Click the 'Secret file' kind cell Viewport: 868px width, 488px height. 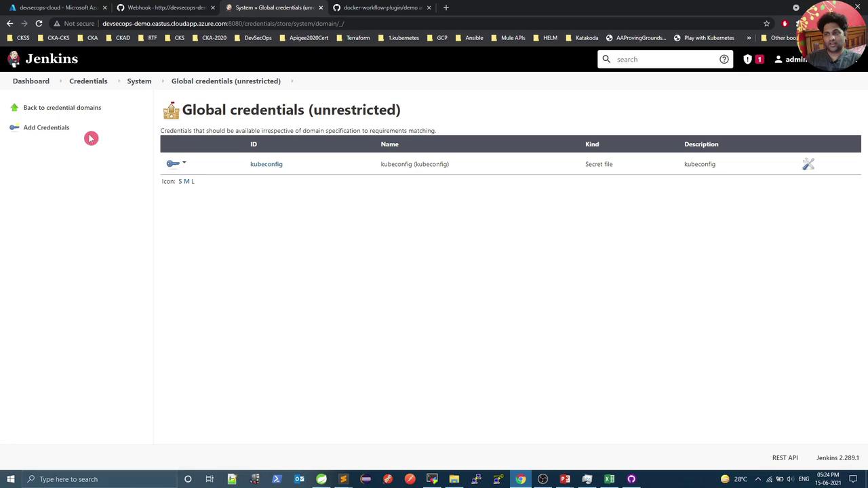pyautogui.click(x=599, y=164)
